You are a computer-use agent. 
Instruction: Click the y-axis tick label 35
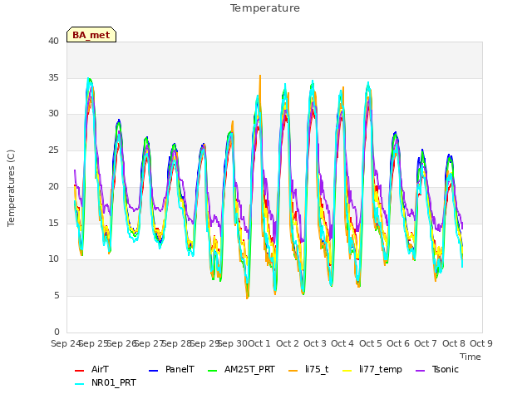pos(53,77)
